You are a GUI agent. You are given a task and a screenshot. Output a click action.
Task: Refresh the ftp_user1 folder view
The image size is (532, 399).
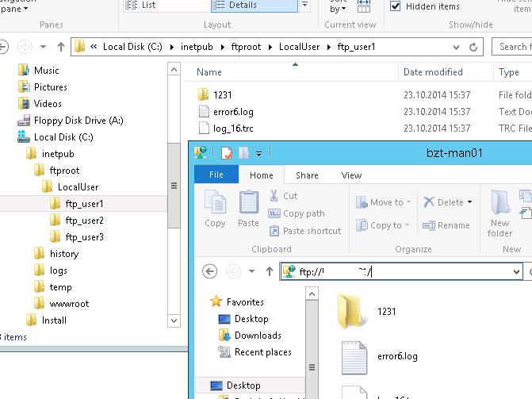tap(474, 47)
